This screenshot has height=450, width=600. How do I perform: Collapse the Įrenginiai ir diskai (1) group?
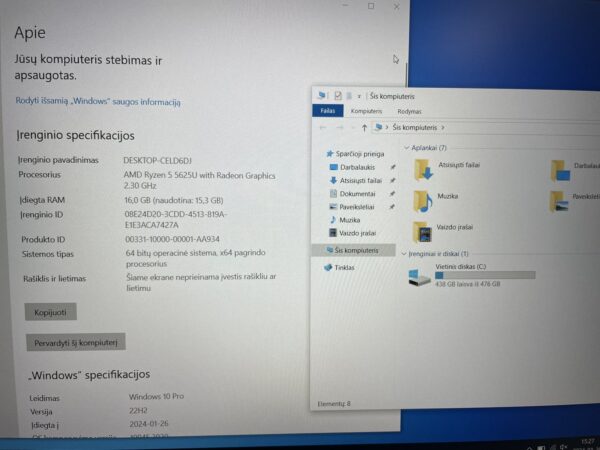pyautogui.click(x=404, y=254)
